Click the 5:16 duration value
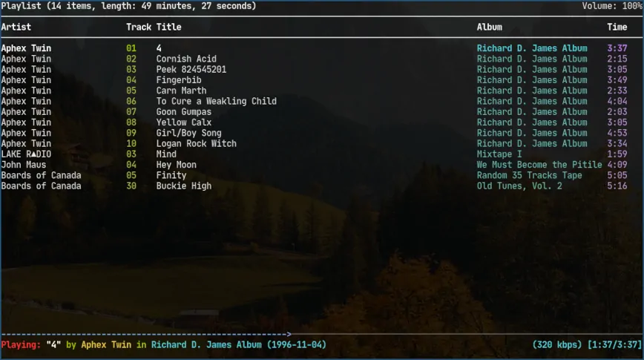 pos(617,186)
